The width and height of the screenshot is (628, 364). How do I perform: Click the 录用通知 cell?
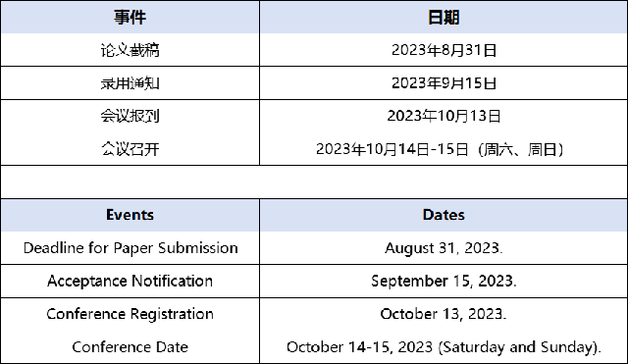pos(130,83)
